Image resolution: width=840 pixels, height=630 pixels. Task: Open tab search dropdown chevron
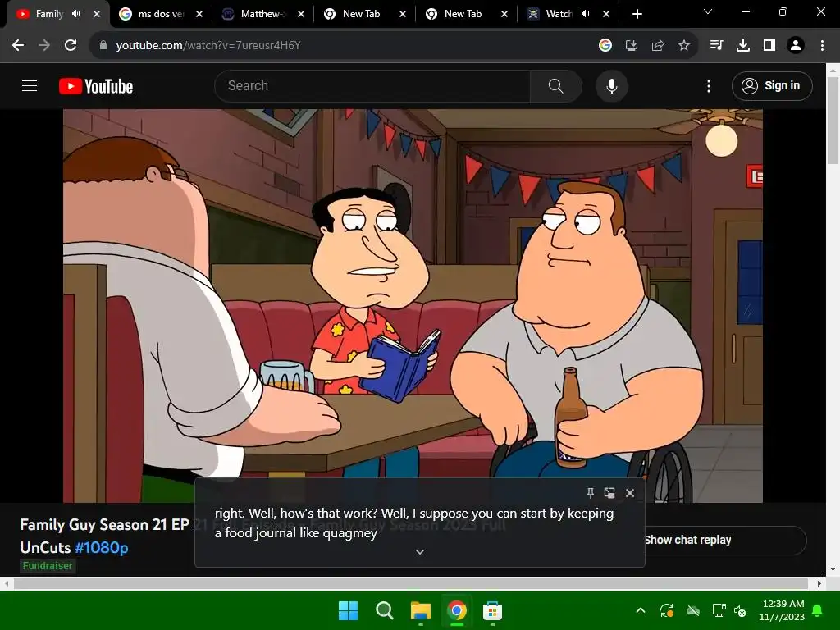click(708, 11)
